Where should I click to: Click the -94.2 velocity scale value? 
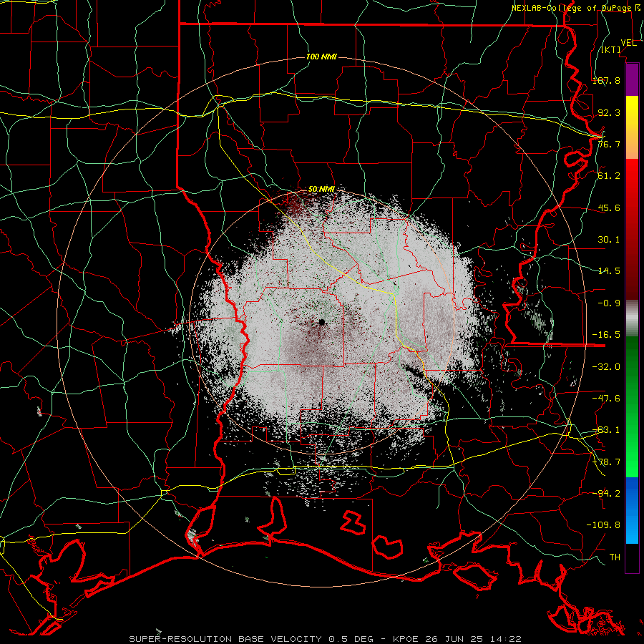[x=606, y=493]
